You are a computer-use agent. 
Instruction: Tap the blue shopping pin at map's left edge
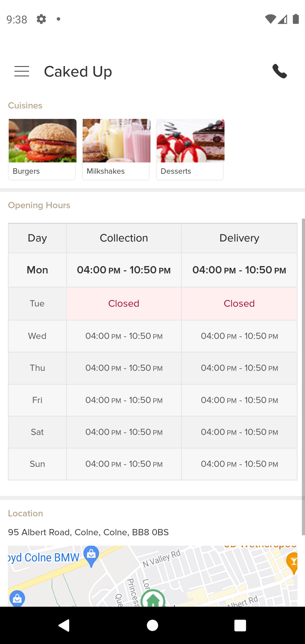(x=17, y=598)
